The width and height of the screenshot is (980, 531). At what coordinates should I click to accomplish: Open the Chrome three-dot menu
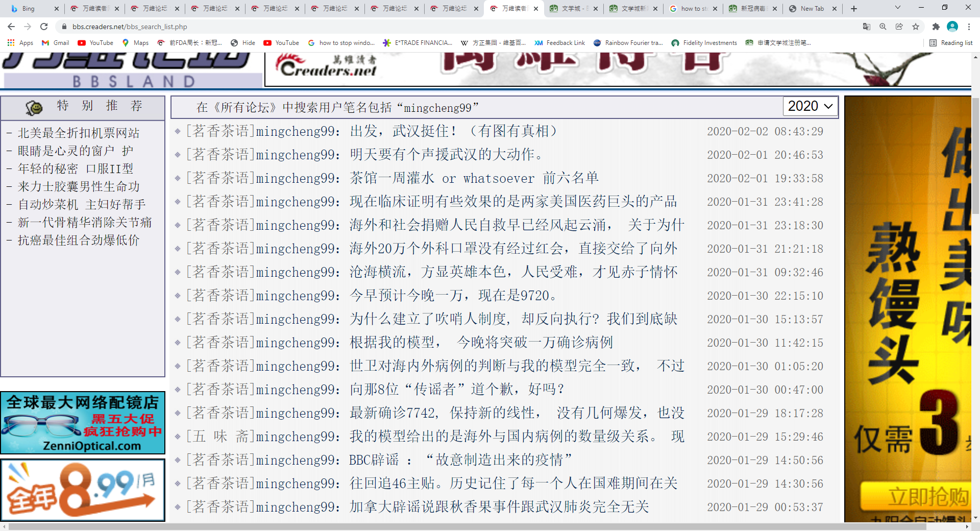pyautogui.click(x=969, y=27)
